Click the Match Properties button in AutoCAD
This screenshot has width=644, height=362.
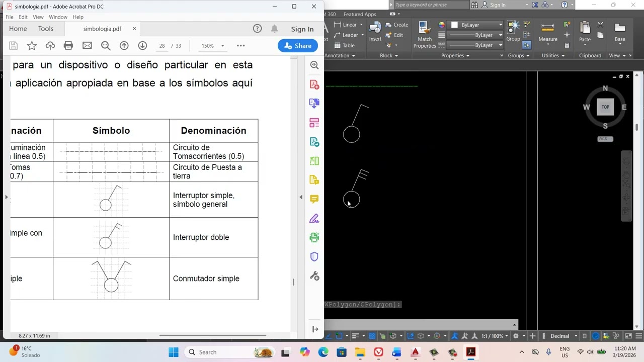[x=425, y=34]
